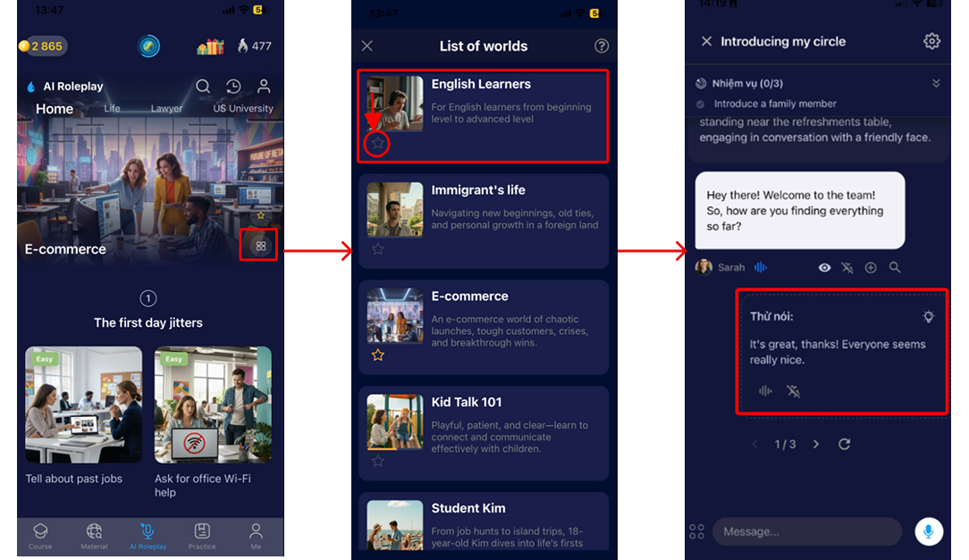
Task: Expand the Nhiệm vụ task panel
Action: tap(936, 83)
